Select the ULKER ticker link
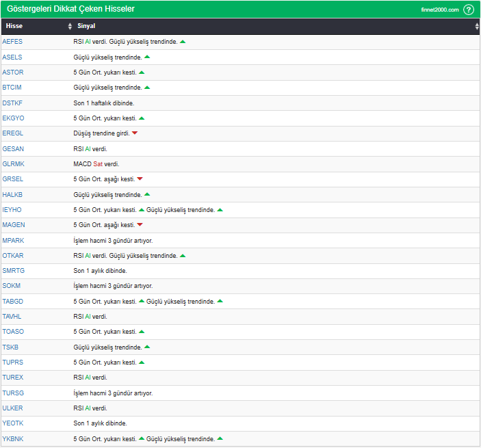Viewport: 481px width, 448px height. click(x=12, y=408)
